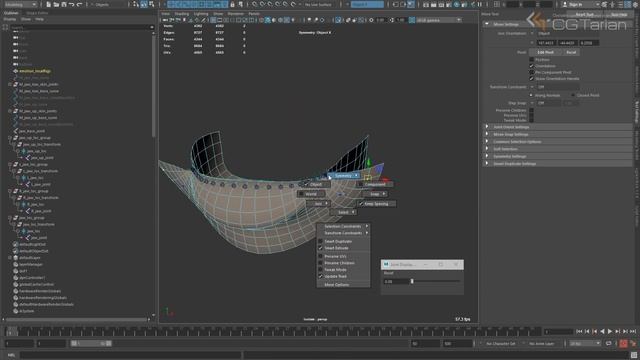Click the select camera icon in panel toolbar

(165, 20)
